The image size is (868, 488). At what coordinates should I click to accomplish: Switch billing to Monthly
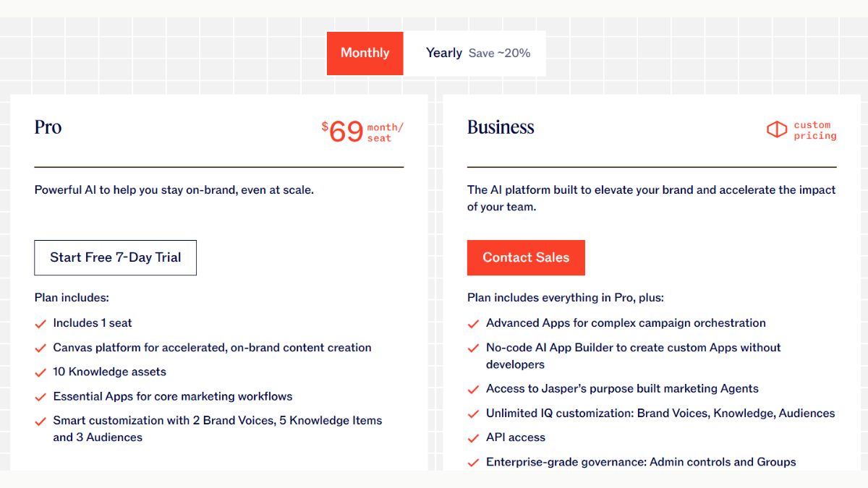[365, 53]
